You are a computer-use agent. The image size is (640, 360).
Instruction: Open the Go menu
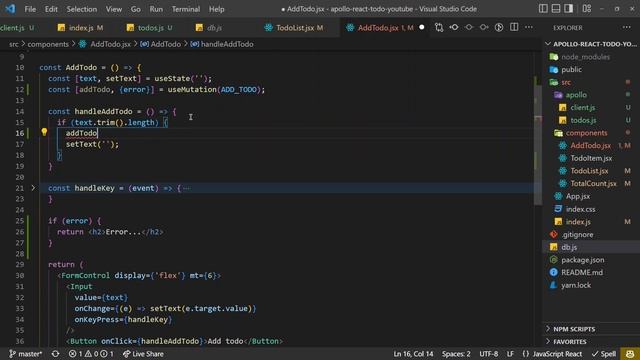[x=136, y=9]
